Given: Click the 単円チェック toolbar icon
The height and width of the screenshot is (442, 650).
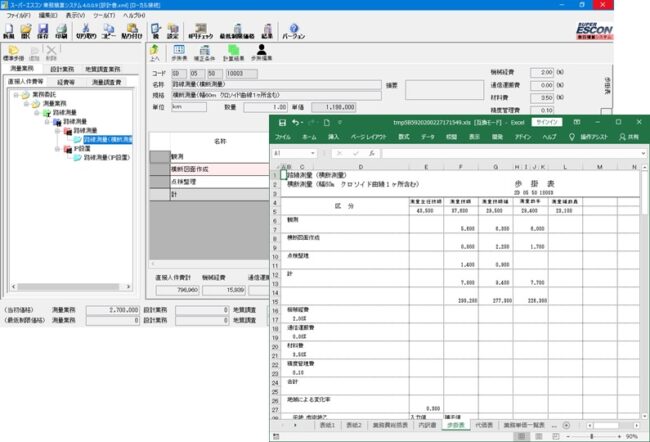Looking at the screenshot, I should tap(201, 31).
